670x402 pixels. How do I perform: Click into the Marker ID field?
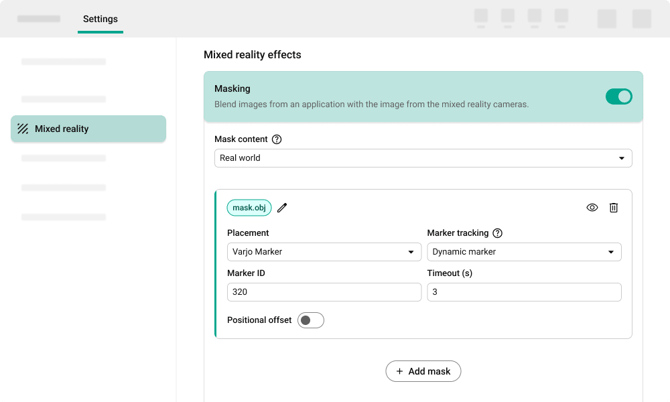coord(323,292)
